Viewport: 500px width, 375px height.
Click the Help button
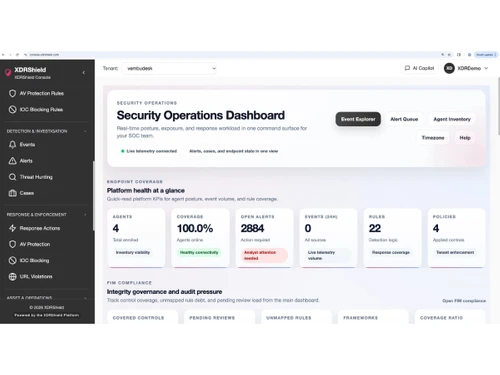[x=465, y=138]
